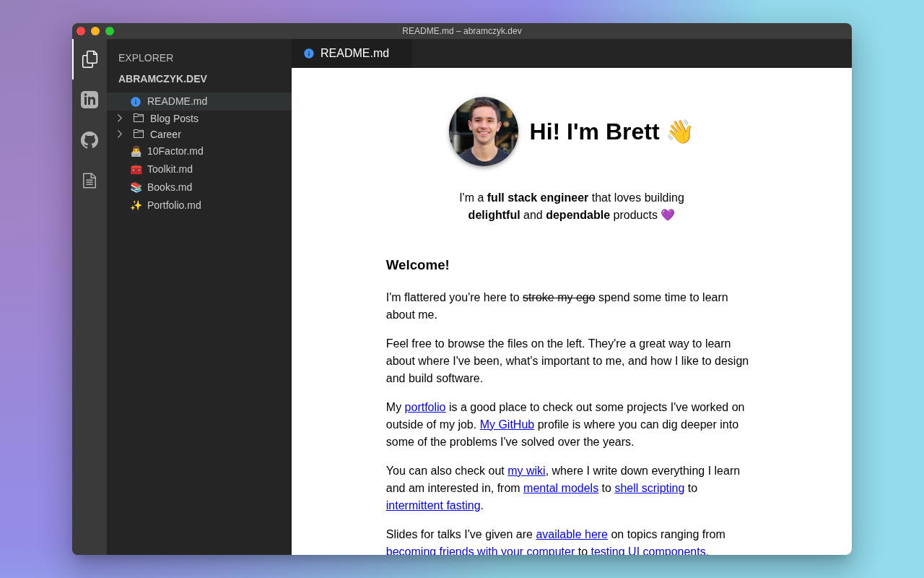Viewport: 924px width, 578px height.
Task: Click the ABRAMCZYK.DEV project heading
Action: pyautogui.click(x=162, y=79)
